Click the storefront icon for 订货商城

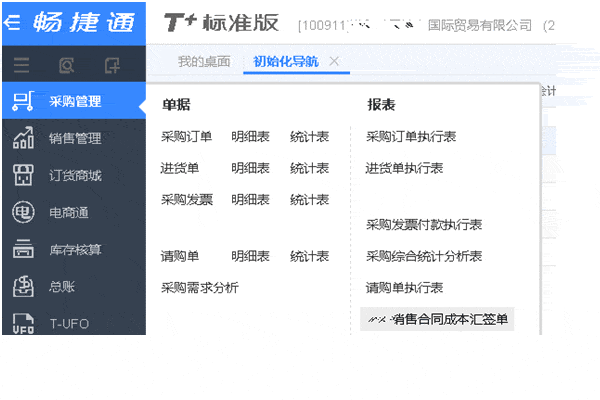coord(23,175)
